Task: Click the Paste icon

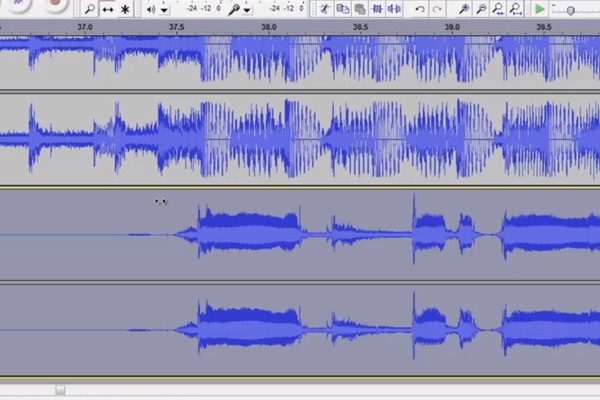Action: tap(360, 9)
